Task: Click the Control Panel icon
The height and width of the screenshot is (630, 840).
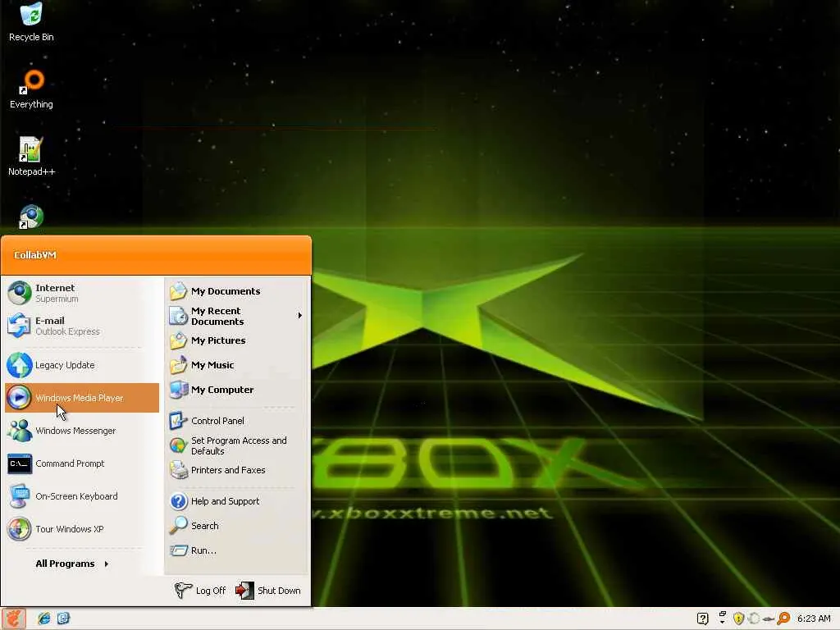Action: coord(178,421)
